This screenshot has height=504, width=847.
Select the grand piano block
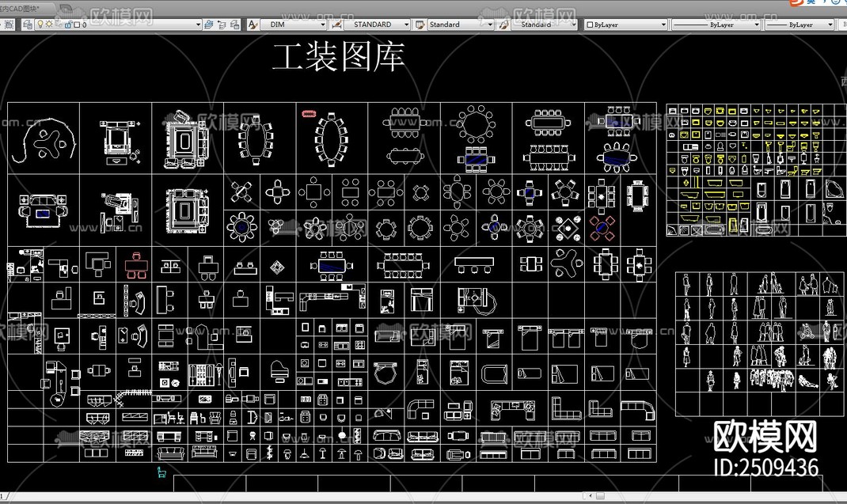(x=279, y=372)
